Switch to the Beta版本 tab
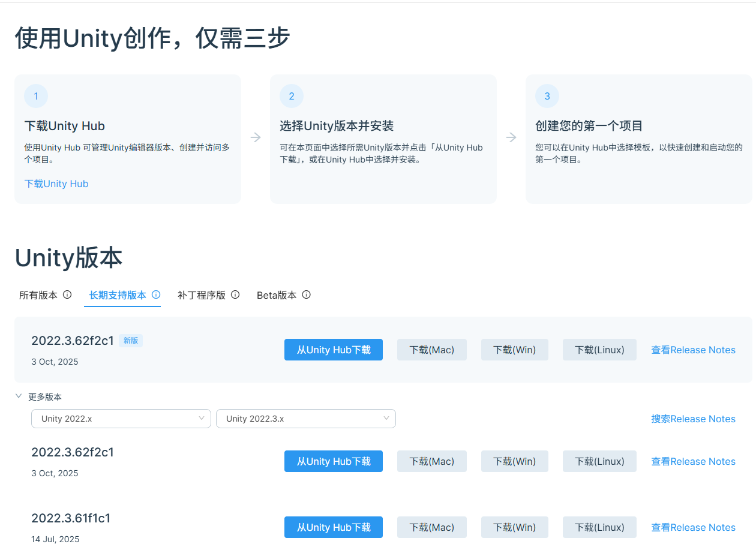756x550 pixels. tap(277, 294)
